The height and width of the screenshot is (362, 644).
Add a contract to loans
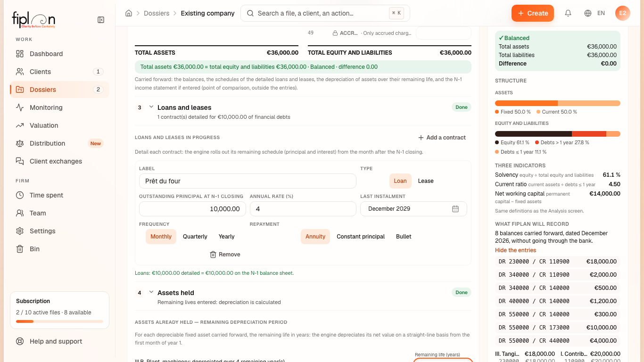click(442, 138)
